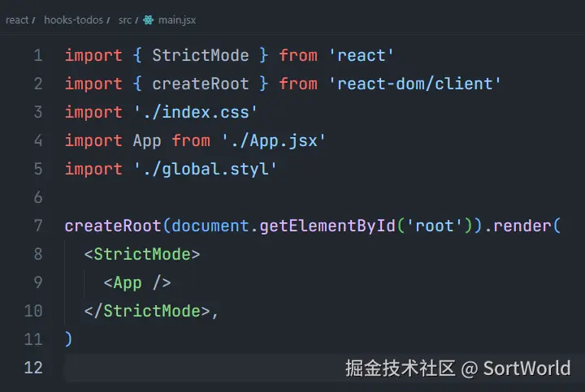The height and width of the screenshot is (392, 585).
Task: Click 'getElementById' method name
Action: (x=327, y=226)
